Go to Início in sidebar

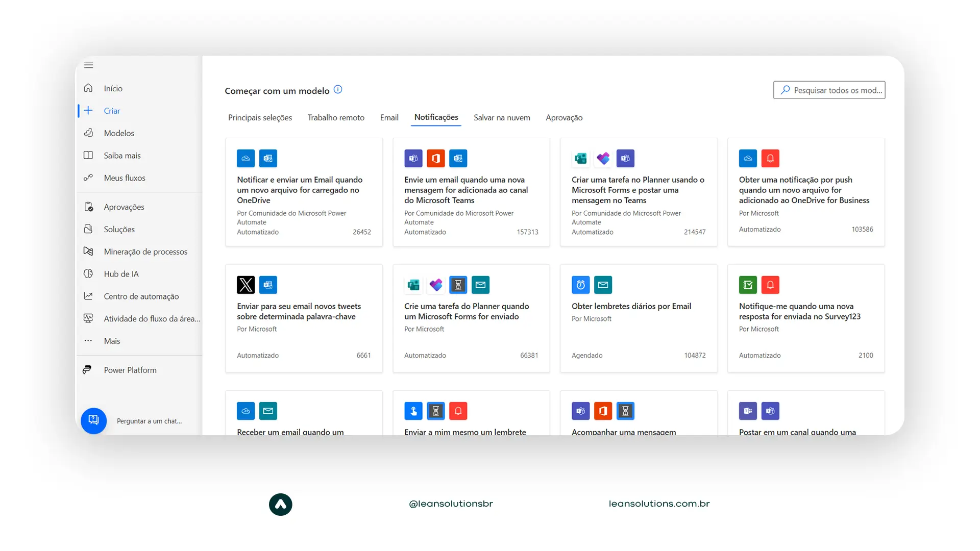coord(113,88)
